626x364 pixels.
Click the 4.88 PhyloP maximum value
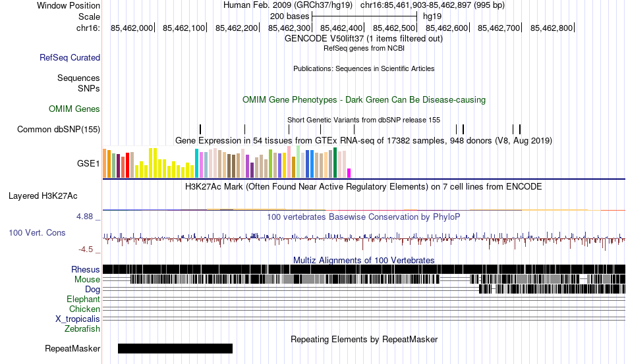click(x=84, y=217)
